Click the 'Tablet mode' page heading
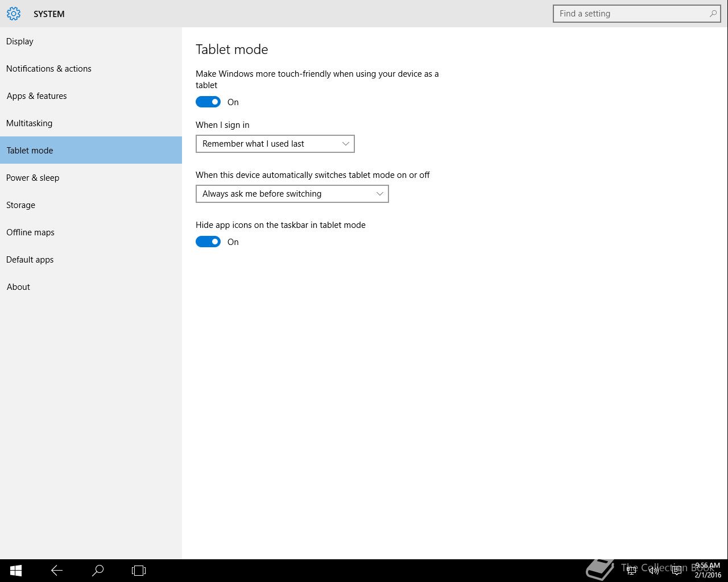The width and height of the screenshot is (728, 582). pos(232,49)
